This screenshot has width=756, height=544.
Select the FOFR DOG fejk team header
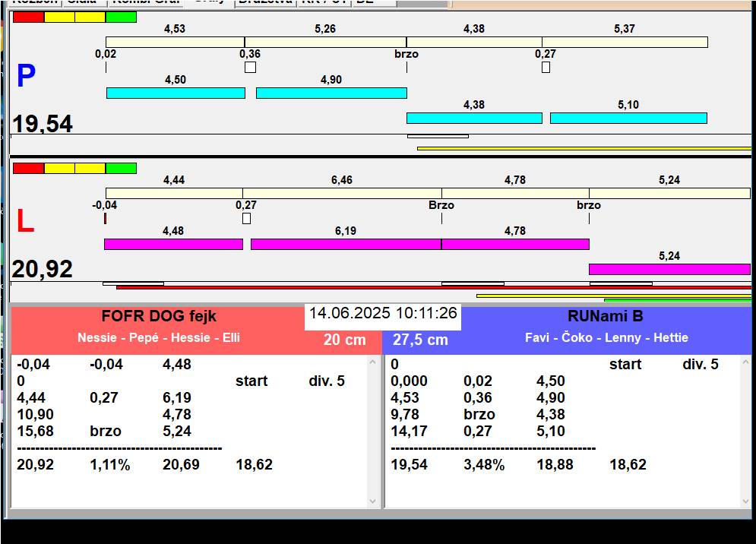pos(158,317)
